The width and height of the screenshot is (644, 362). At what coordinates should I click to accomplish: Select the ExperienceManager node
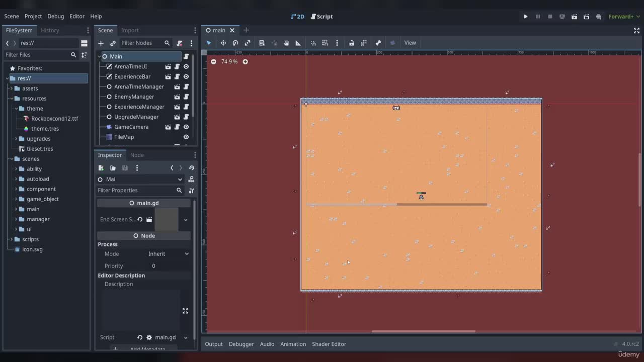139,107
